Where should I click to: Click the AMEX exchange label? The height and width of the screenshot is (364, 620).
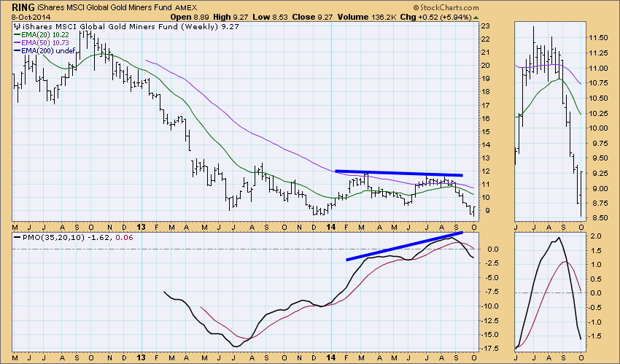[x=186, y=7]
